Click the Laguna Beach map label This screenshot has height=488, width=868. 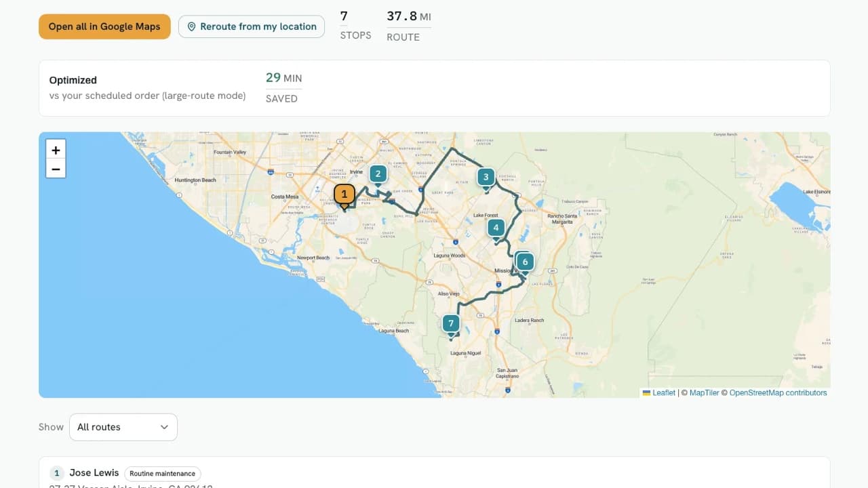(394, 331)
